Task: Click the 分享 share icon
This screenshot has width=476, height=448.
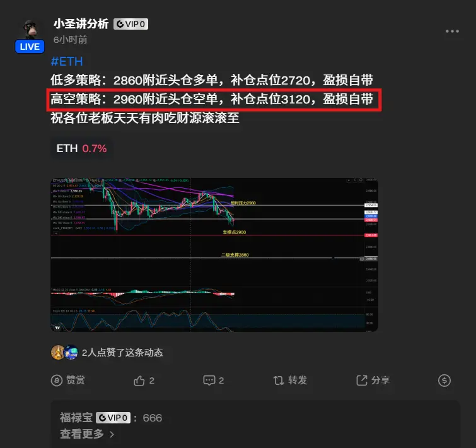Action: pyautogui.click(x=361, y=380)
